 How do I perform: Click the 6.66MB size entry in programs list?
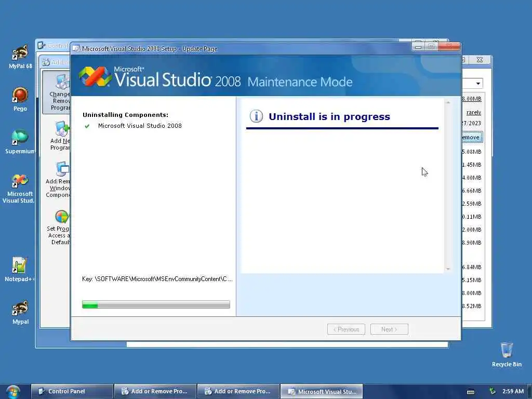point(472,191)
